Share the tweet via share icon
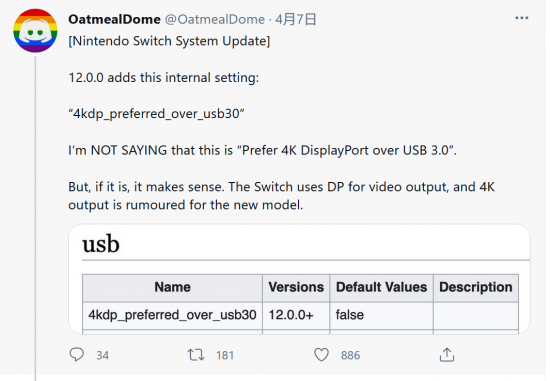 click(447, 354)
